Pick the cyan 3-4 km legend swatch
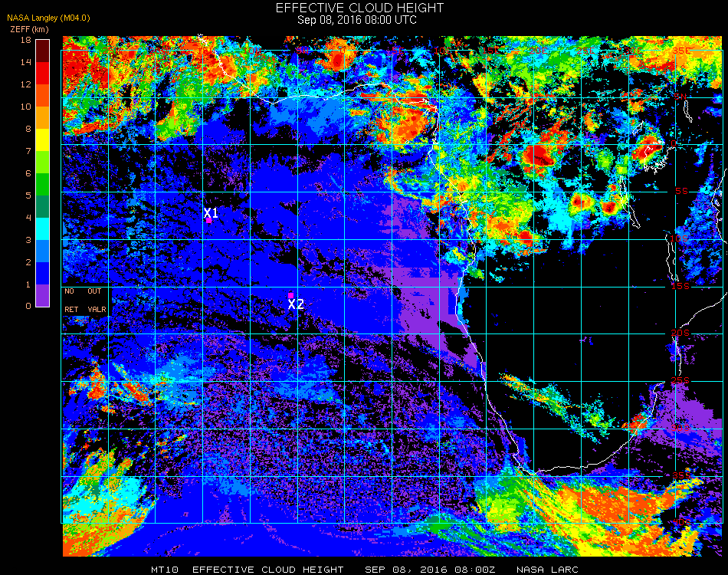 pyautogui.click(x=42, y=229)
